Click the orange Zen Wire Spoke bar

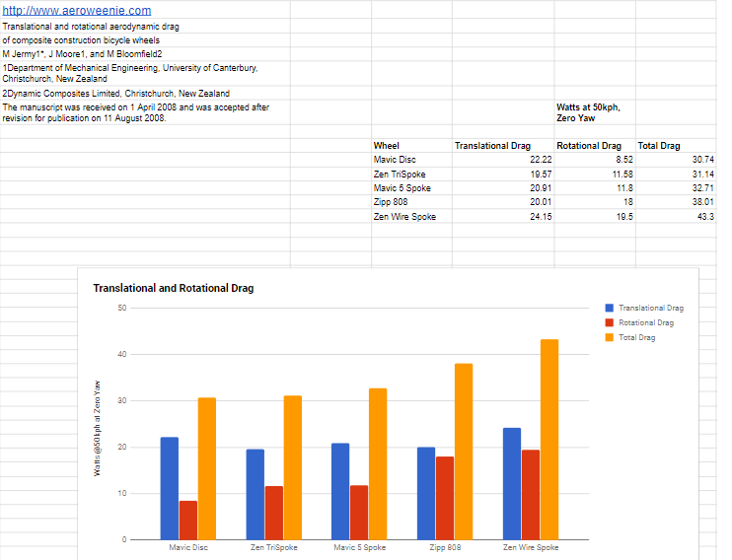pos(549,440)
